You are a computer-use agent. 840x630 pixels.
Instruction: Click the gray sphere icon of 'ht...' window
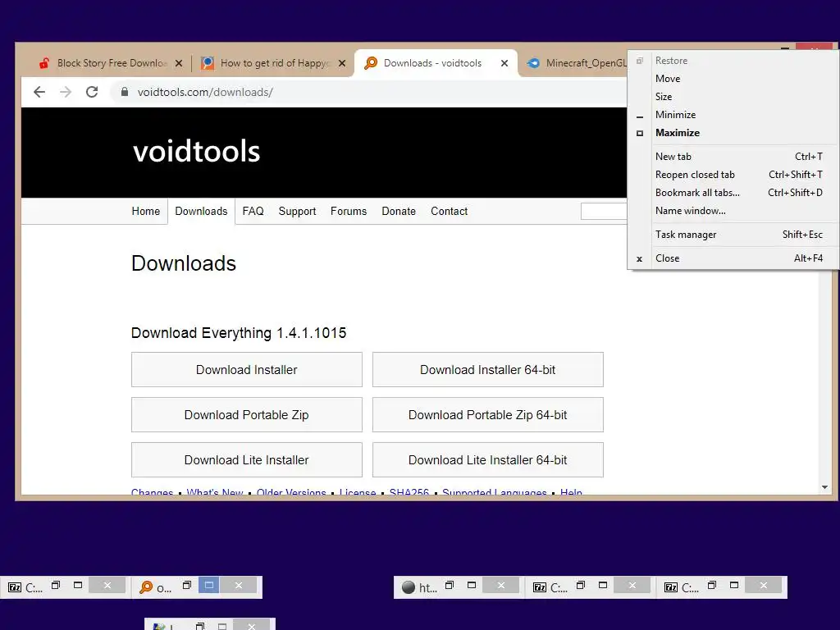(x=409, y=587)
